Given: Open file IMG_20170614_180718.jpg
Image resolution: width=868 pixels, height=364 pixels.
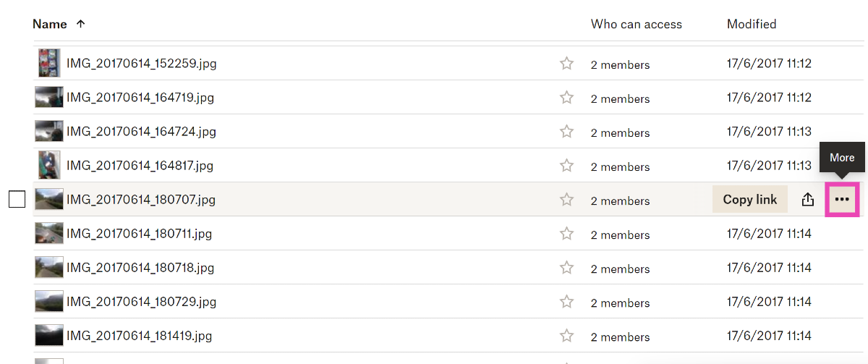Looking at the screenshot, I should pos(140,268).
